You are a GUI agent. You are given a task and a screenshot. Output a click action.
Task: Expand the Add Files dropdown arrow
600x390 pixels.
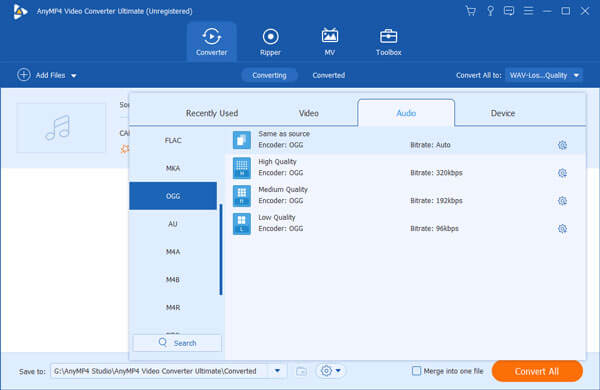[x=73, y=76]
